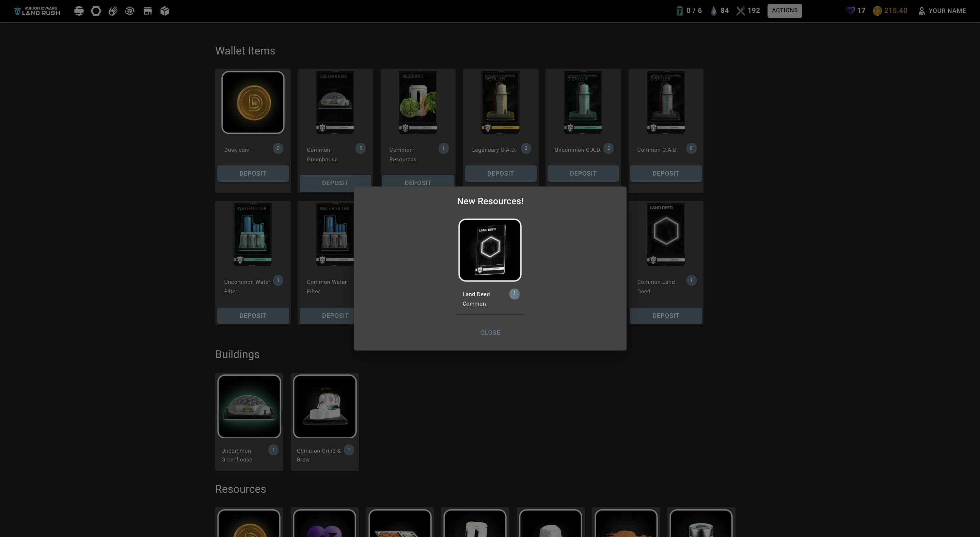The width and height of the screenshot is (980, 537).
Task: Close the New Resources dialog
Action: pyautogui.click(x=490, y=332)
